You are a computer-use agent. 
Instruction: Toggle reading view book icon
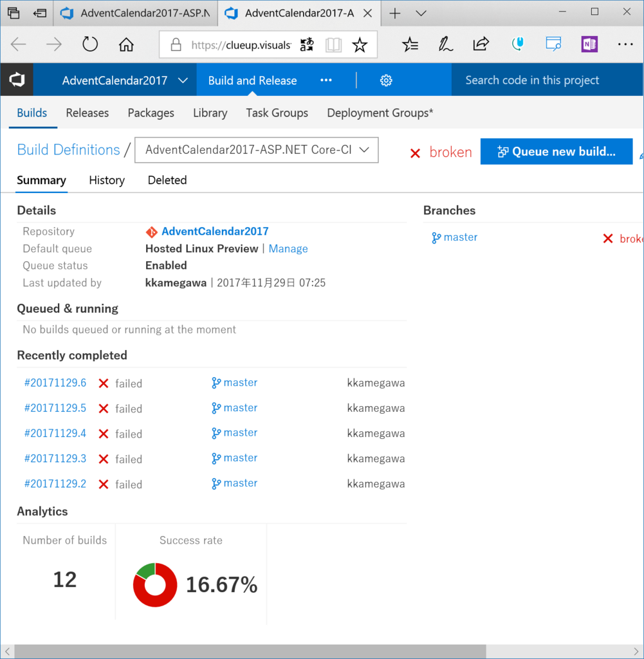click(333, 44)
